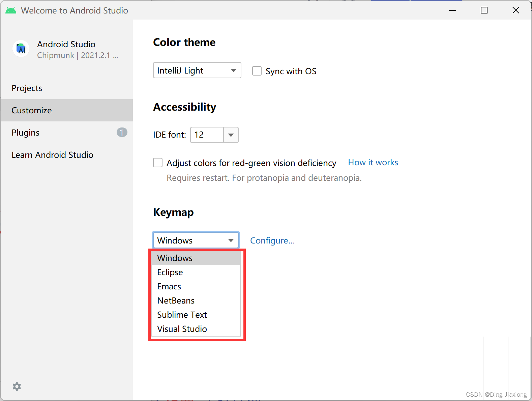532x401 pixels.
Task: Click the IDE font: label
Action: pyautogui.click(x=170, y=135)
